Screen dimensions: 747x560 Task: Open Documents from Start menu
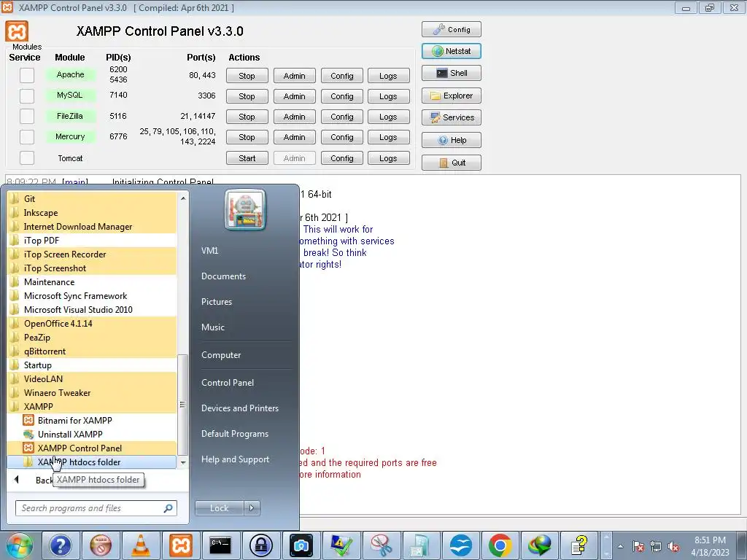coord(223,276)
